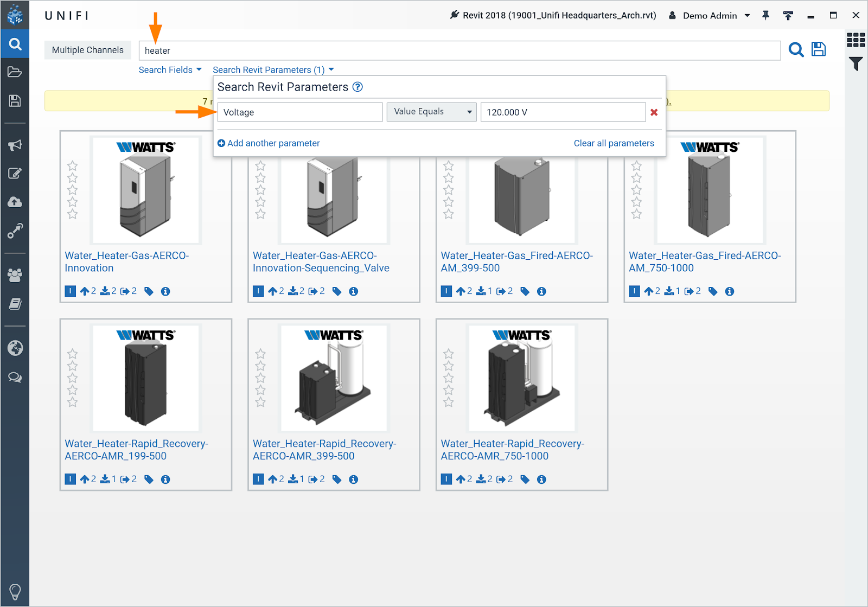
Task: Click blue I badge on Water_Heater-Gas-AERCO-Innovation
Action: pos(71,291)
